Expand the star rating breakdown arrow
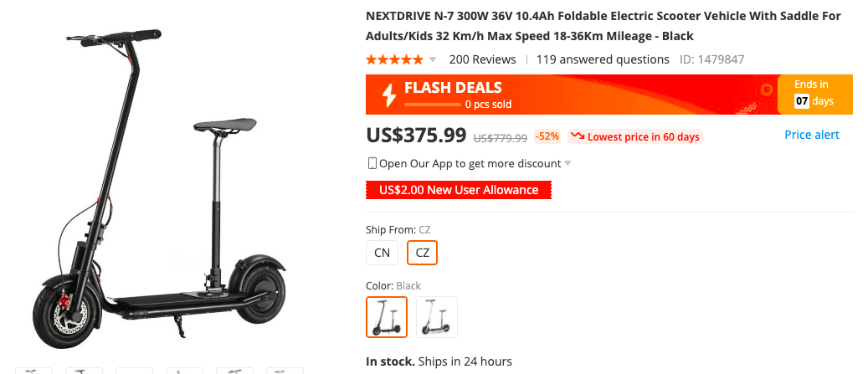The height and width of the screenshot is (374, 868). click(433, 60)
